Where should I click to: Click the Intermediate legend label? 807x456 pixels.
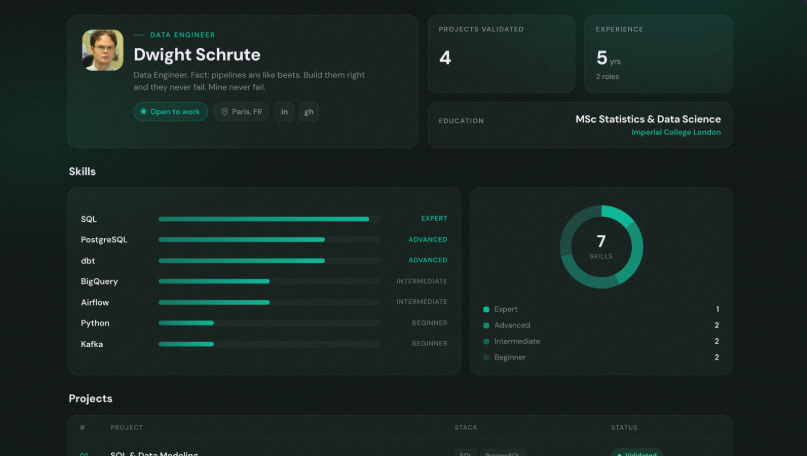[517, 341]
